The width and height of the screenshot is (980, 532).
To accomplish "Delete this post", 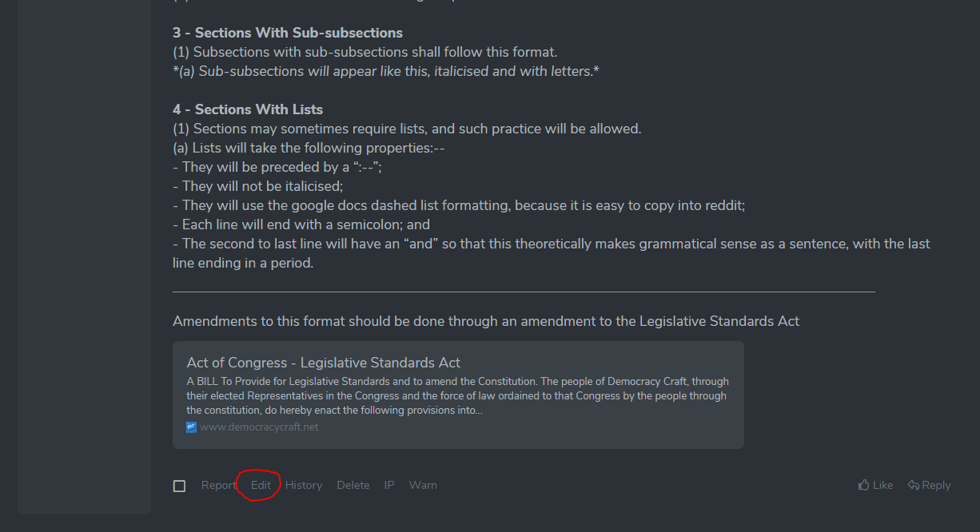I will pyautogui.click(x=353, y=485).
